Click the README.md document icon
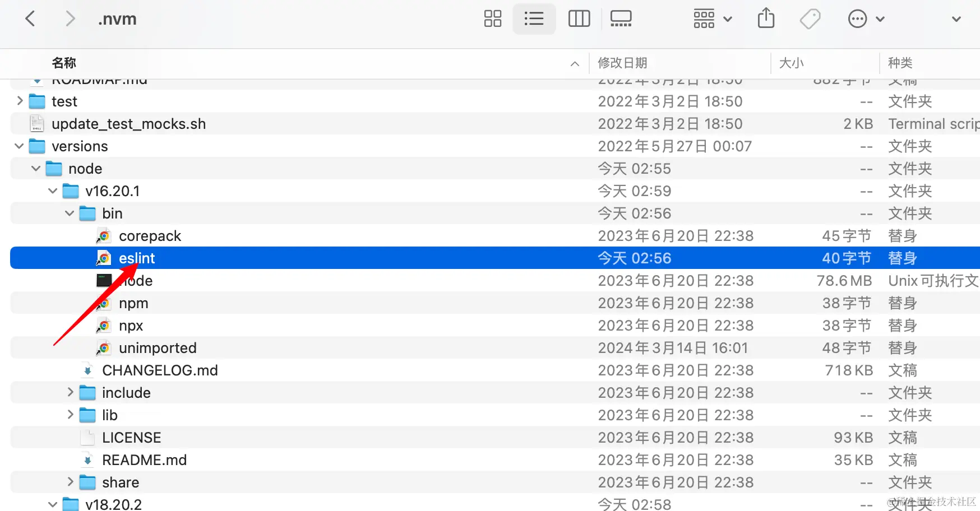Image resolution: width=980 pixels, height=511 pixels. click(87, 459)
